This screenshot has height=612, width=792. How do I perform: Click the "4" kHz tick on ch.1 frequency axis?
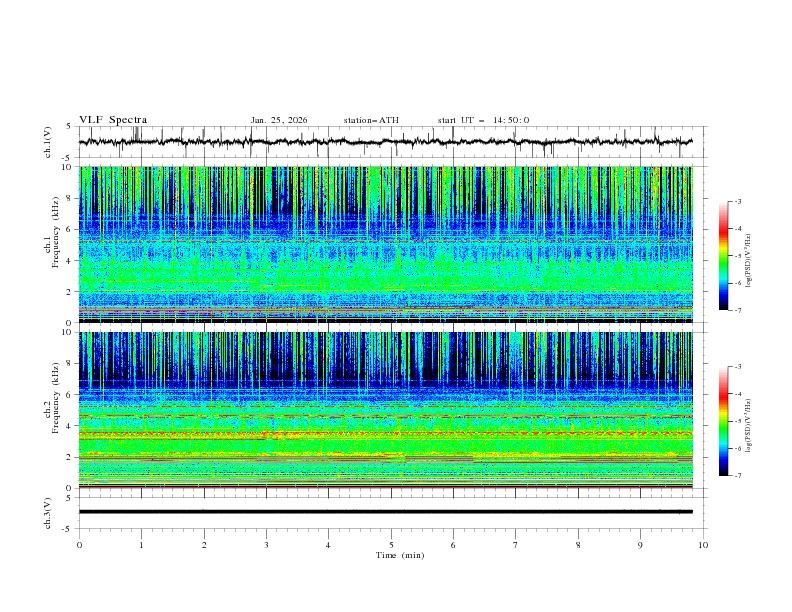70,261
